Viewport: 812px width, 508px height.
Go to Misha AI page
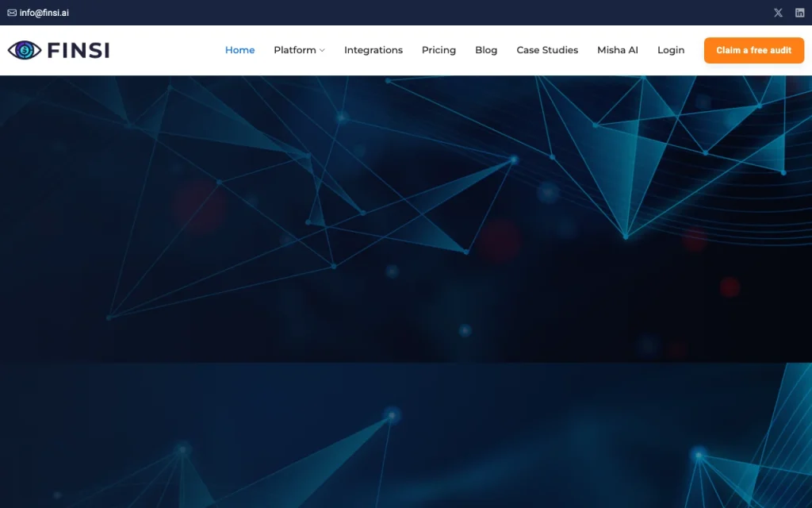(x=617, y=50)
